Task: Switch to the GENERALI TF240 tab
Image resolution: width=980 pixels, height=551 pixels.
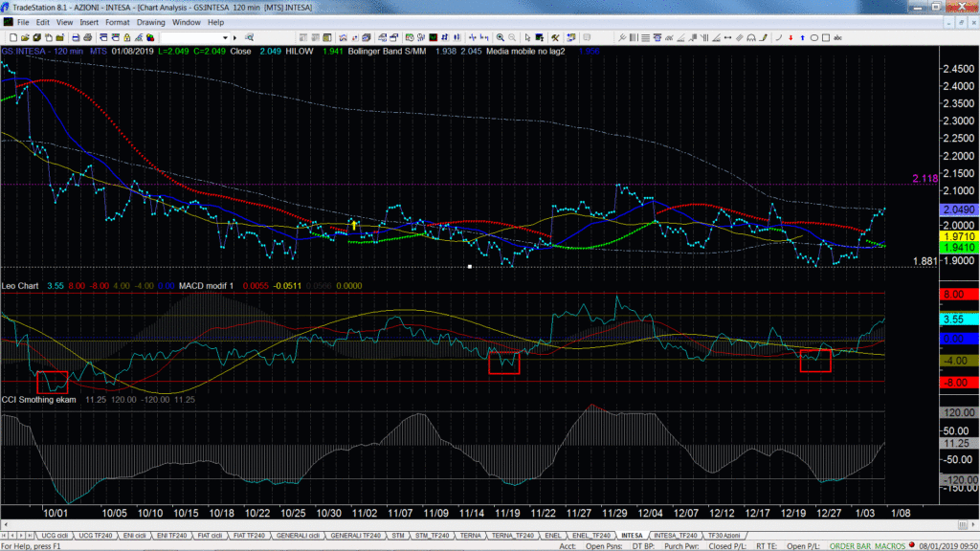Action: click(x=355, y=536)
